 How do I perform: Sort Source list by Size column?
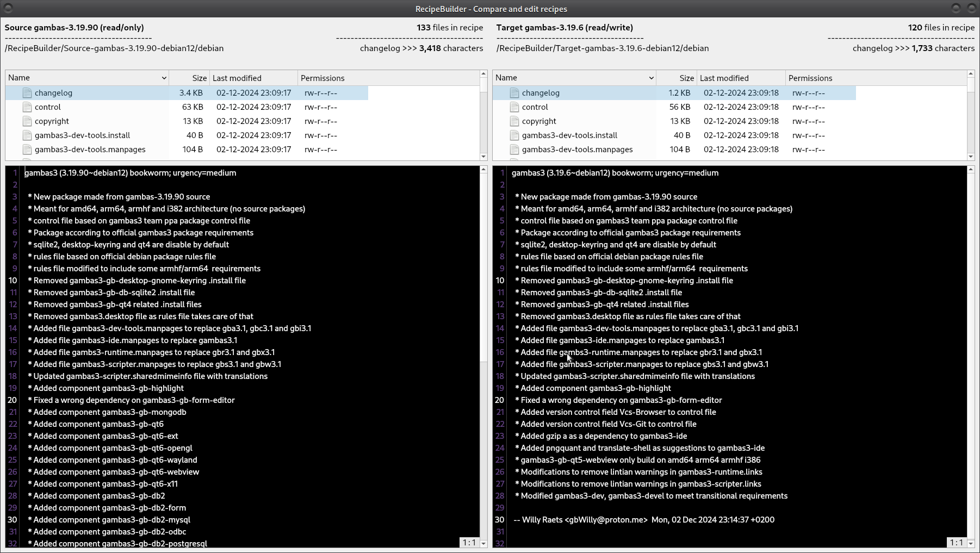189,78
